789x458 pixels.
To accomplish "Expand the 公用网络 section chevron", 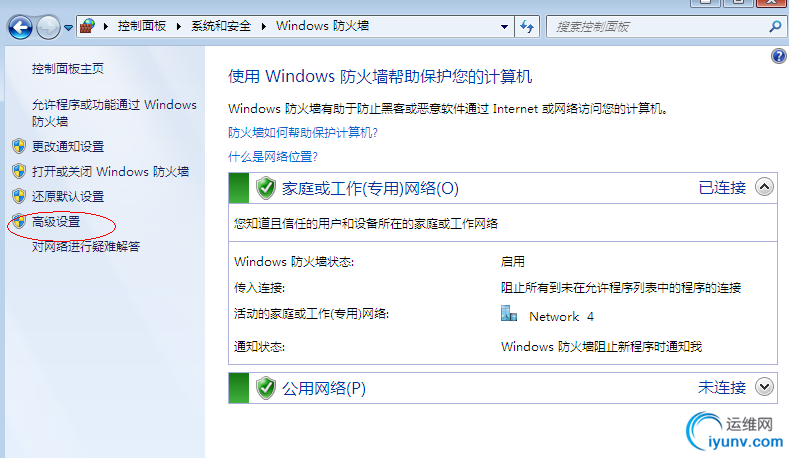I will 764,387.
